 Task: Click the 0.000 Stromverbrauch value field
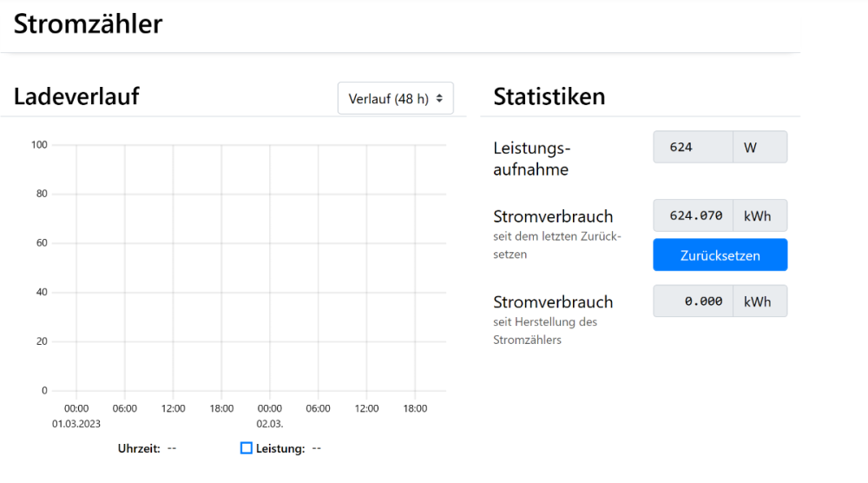point(693,301)
